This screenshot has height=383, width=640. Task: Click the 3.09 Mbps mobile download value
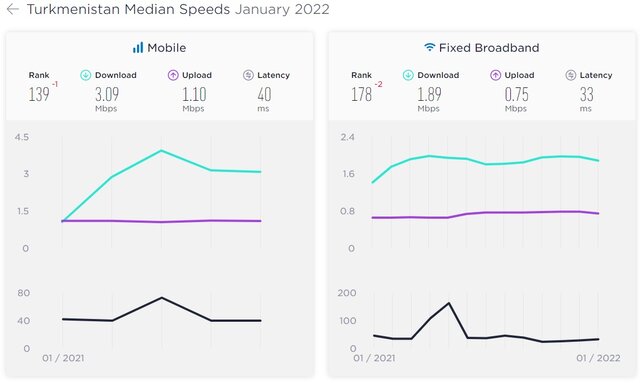(x=107, y=95)
